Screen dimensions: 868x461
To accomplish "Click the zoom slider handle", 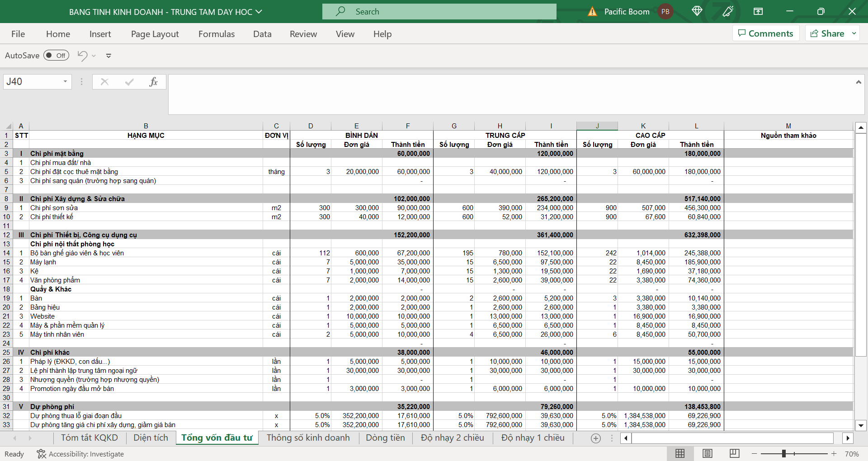I will (x=784, y=453).
